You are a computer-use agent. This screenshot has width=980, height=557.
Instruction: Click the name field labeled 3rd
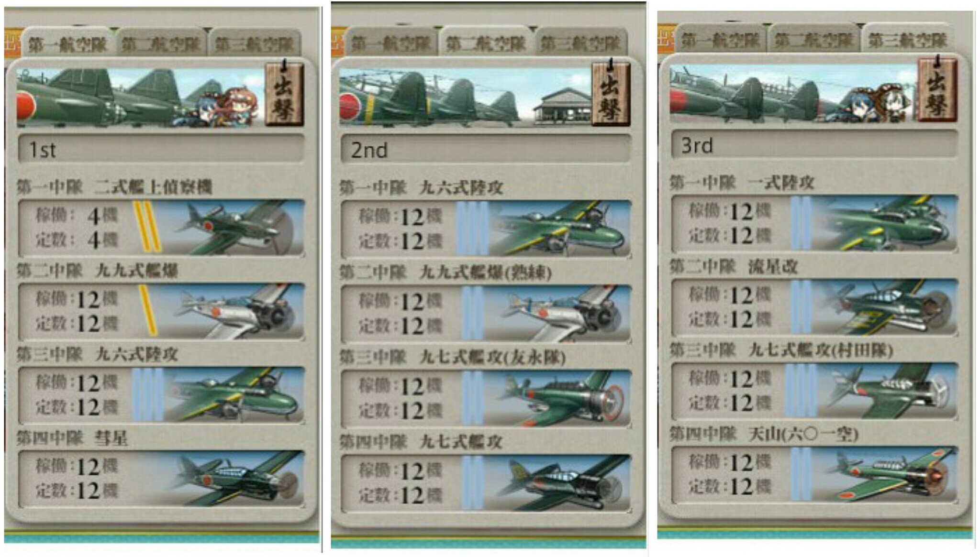pyautogui.click(x=814, y=145)
